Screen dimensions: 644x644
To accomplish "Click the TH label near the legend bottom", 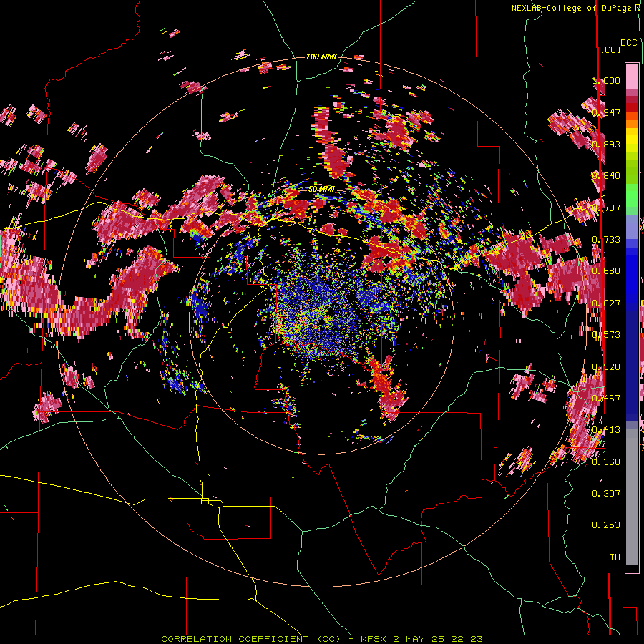I will (x=615, y=557).
